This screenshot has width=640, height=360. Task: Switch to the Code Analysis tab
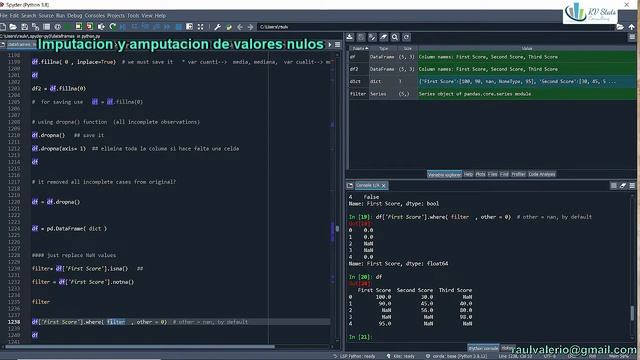[x=542, y=174]
